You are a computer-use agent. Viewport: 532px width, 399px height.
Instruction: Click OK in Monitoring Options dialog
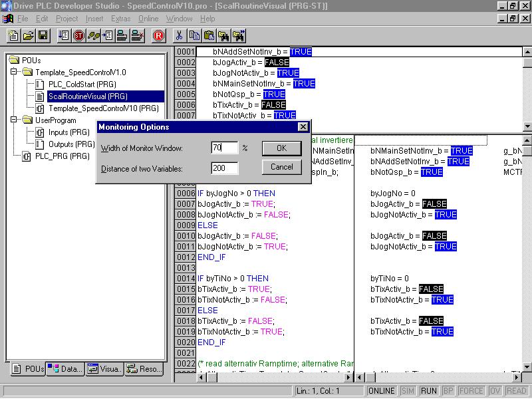pyautogui.click(x=281, y=148)
